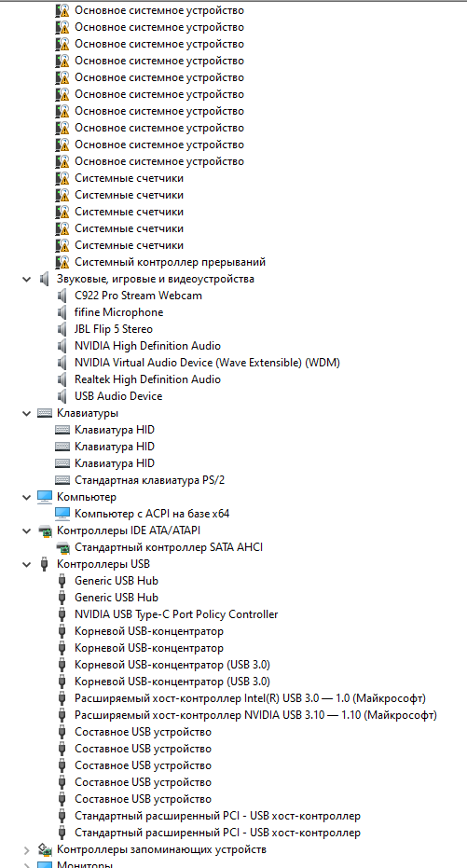Select the Компьютер category label
Screen dimensions: 467x868
[x=87, y=497]
